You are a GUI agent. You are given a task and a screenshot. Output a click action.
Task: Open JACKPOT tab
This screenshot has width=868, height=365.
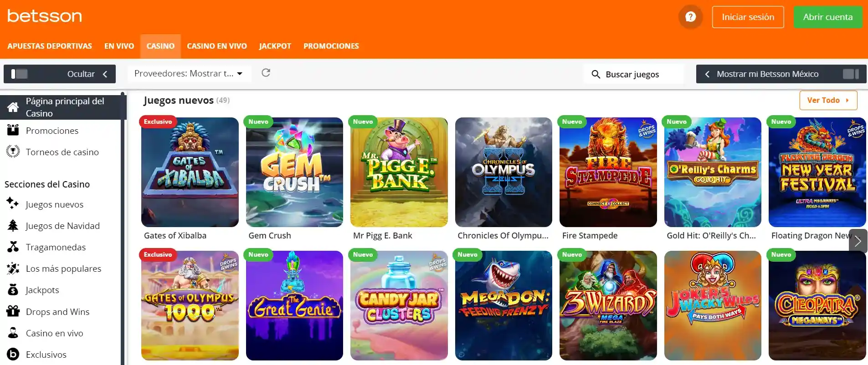tap(275, 46)
